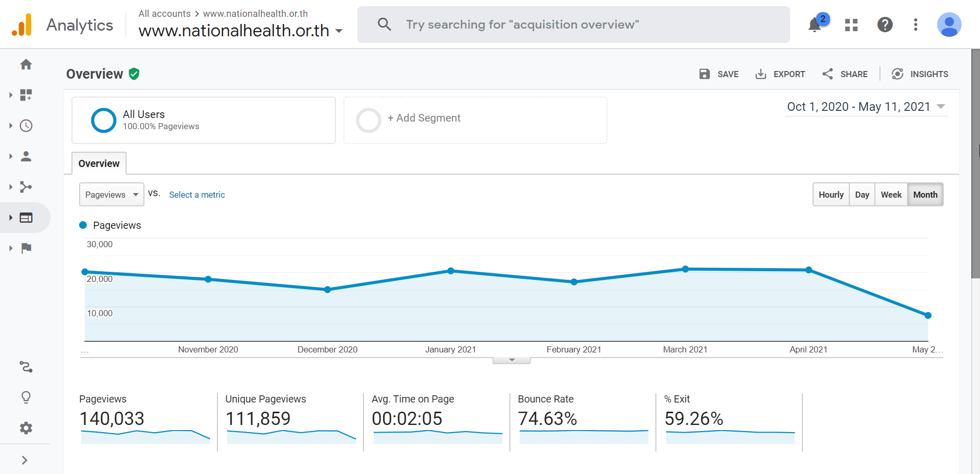Click the March 2021 data point
The image size is (980, 474).
685,269
